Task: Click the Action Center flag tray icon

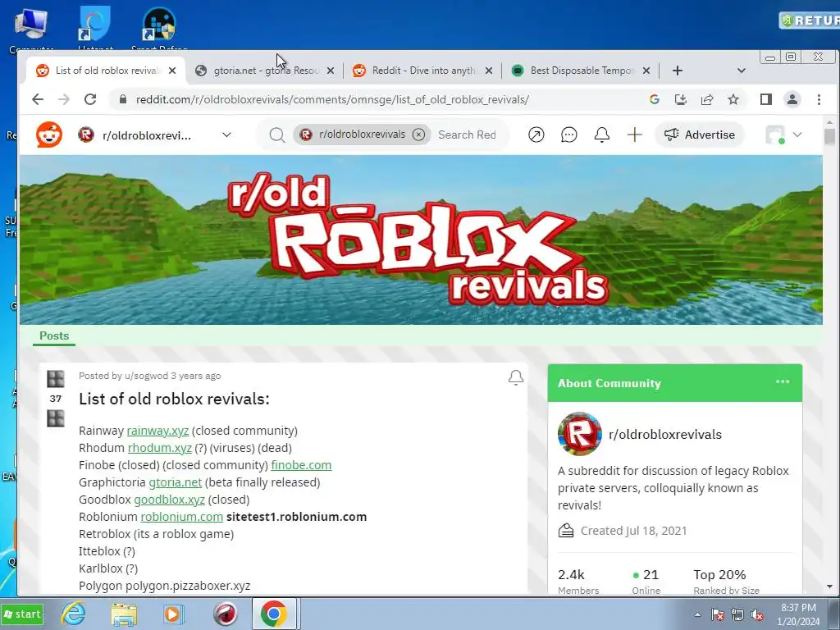Action: click(x=718, y=615)
